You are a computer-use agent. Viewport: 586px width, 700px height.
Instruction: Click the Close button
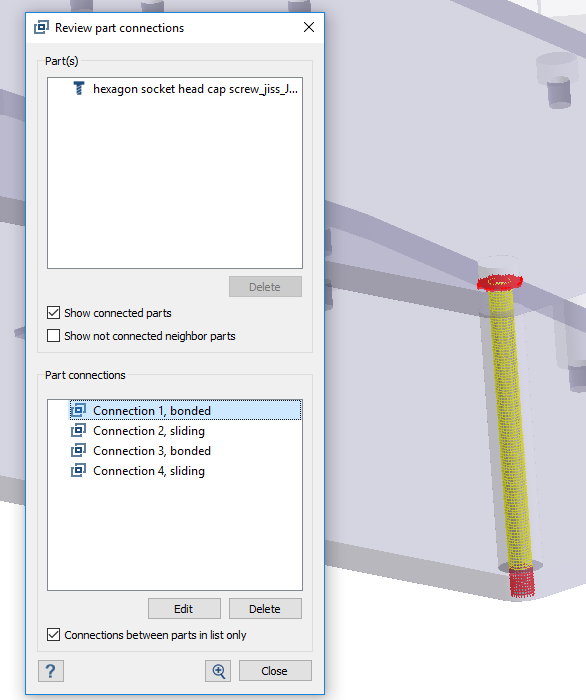tap(275, 671)
